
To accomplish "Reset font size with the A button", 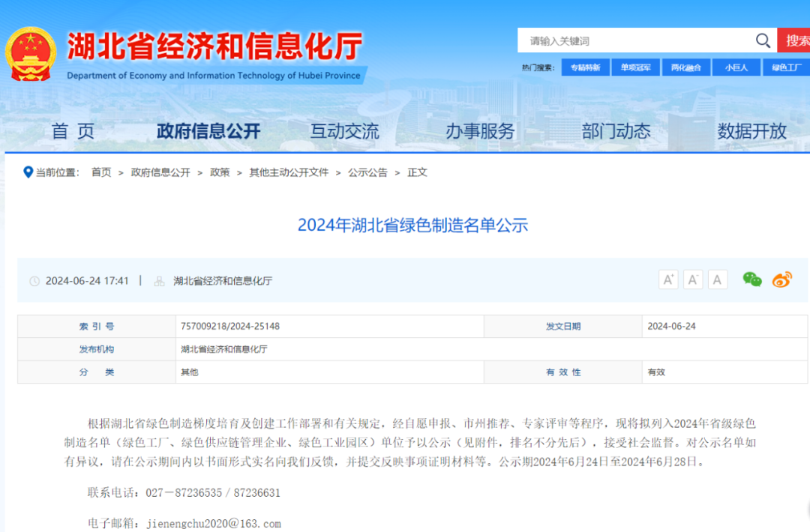I will (717, 279).
